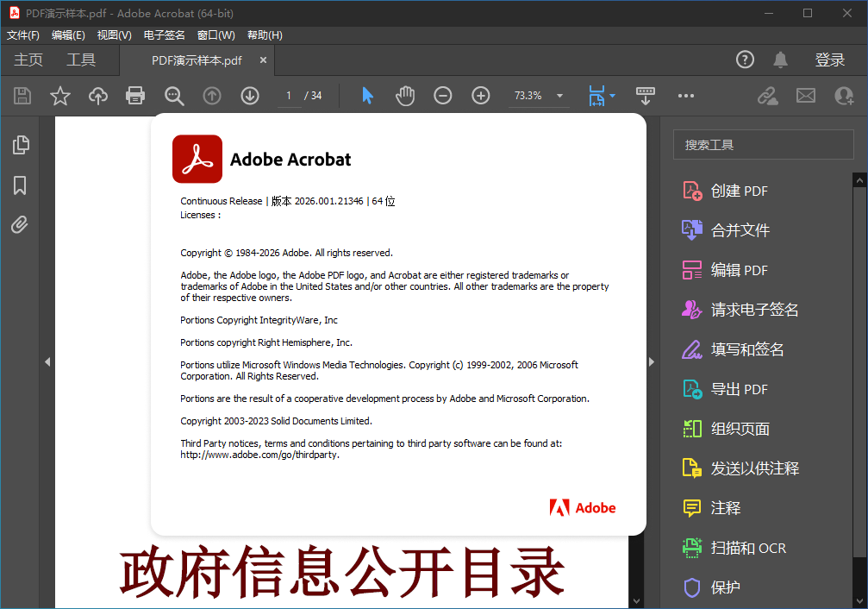Click the Adobe logo in the about dialog

583,507
